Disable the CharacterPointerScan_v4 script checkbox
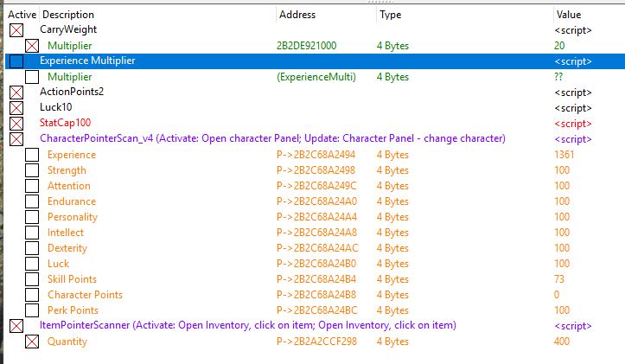Screen dimensions: 625x364 16,138
